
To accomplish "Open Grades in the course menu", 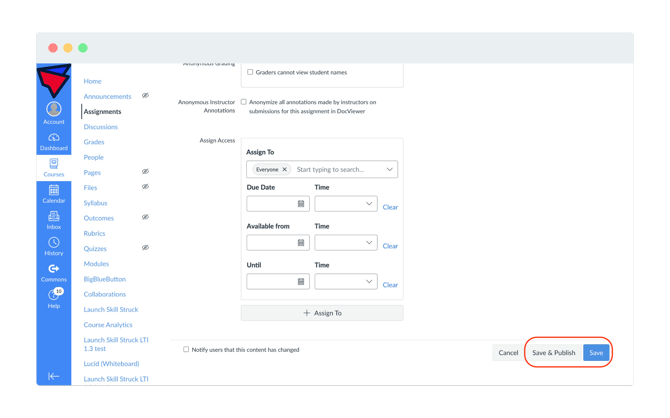I will pos(94,142).
